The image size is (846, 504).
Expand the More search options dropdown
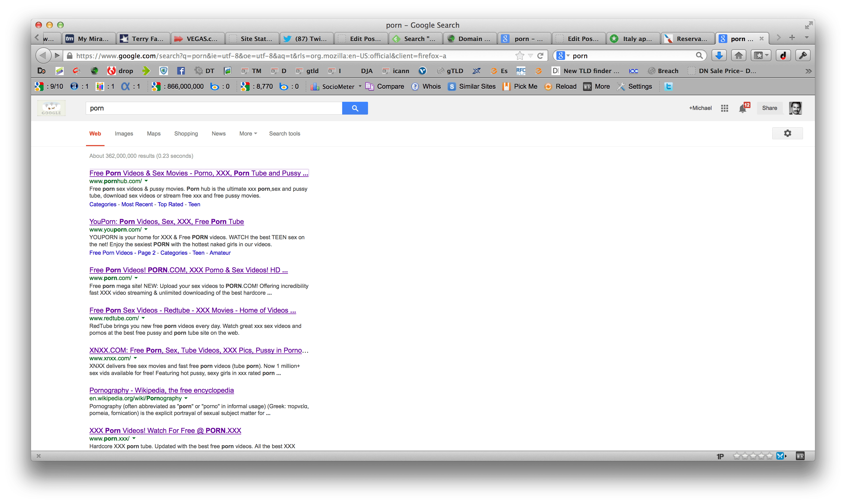pos(248,133)
